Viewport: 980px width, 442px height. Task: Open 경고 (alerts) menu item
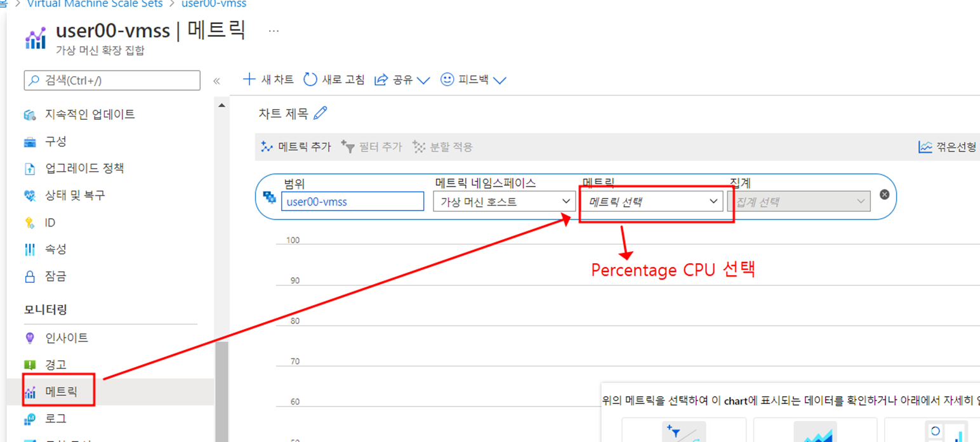click(55, 365)
